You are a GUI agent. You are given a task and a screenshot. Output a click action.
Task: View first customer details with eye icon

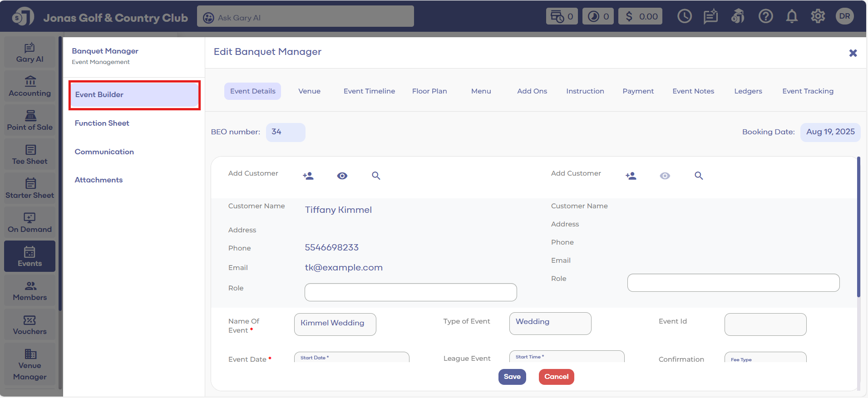pyautogui.click(x=342, y=176)
